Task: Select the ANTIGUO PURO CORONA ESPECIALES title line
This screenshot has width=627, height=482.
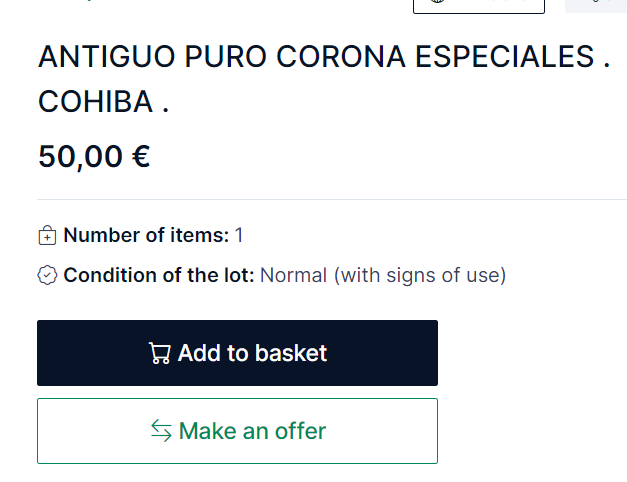Action: pos(324,56)
